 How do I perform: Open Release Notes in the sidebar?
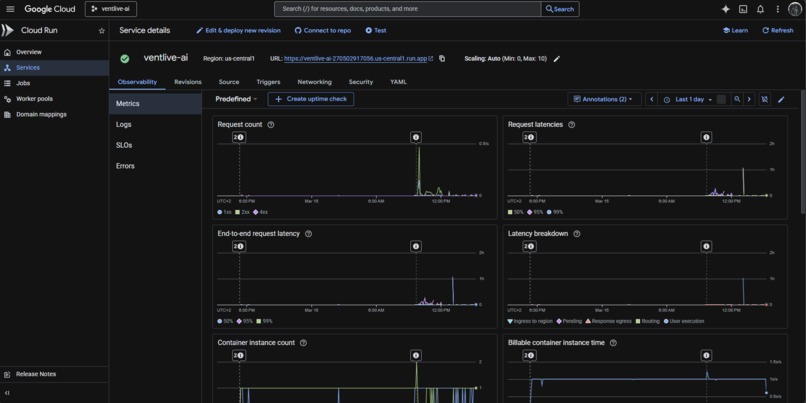point(54,374)
